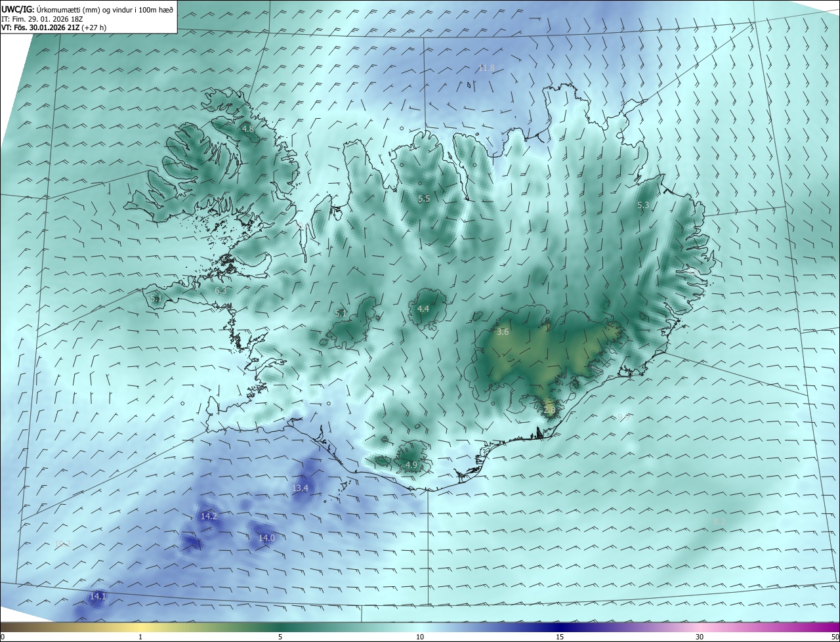Click the '0' label on the color scale
The height and width of the screenshot is (642, 840).
(2, 637)
